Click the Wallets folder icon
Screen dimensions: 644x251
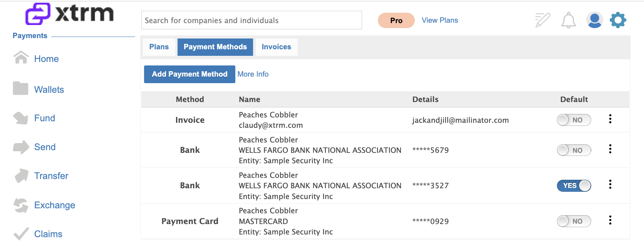(x=20, y=88)
